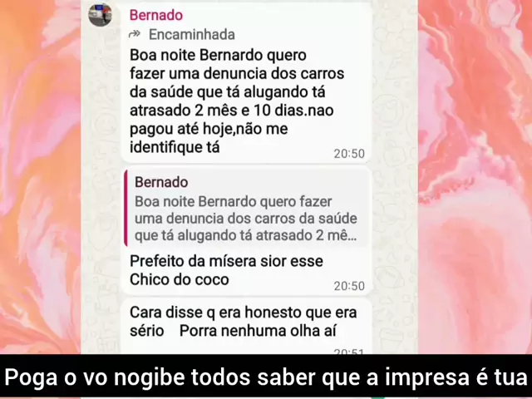Tap the pink Bernado sender name
Image resolution: width=532 pixels, height=399 pixels.
pyautogui.click(x=156, y=15)
